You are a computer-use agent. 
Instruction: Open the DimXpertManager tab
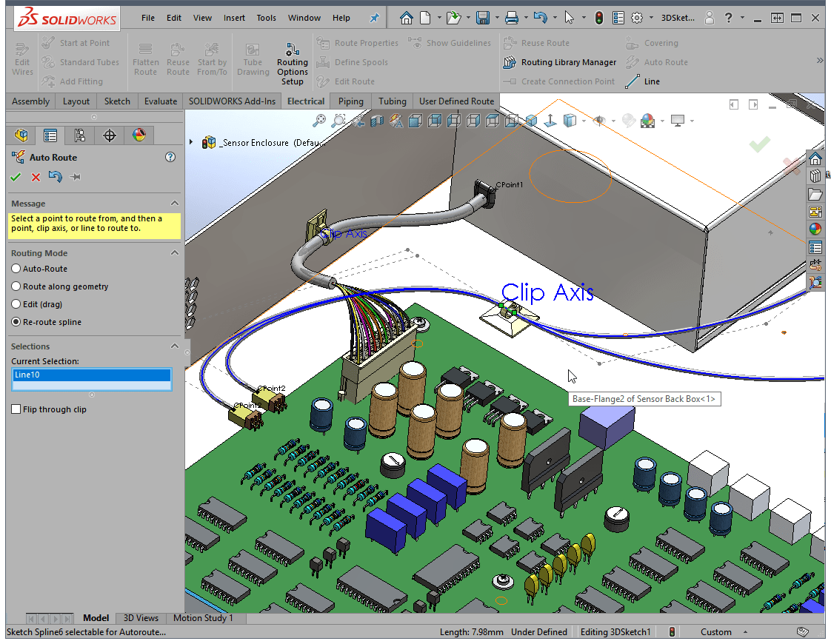(x=109, y=135)
